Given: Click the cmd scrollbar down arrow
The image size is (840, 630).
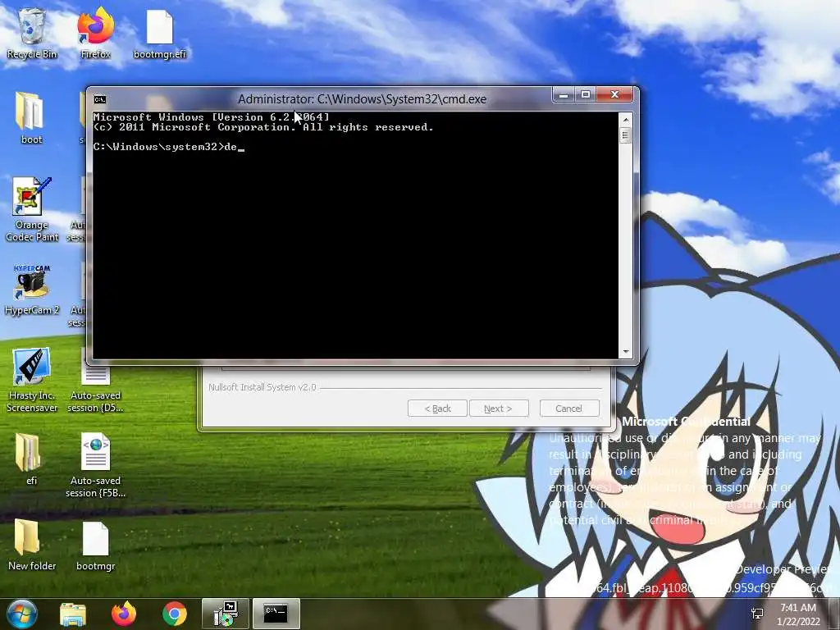Looking at the screenshot, I should (x=625, y=353).
